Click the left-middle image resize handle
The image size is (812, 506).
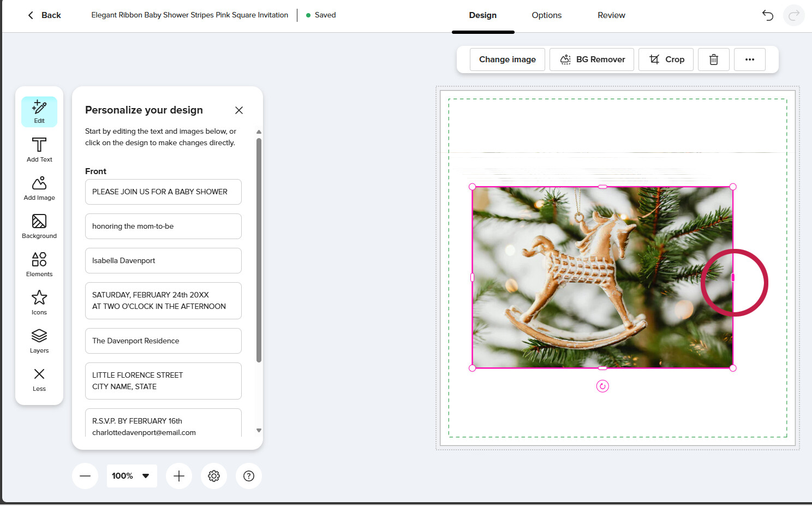(473, 277)
